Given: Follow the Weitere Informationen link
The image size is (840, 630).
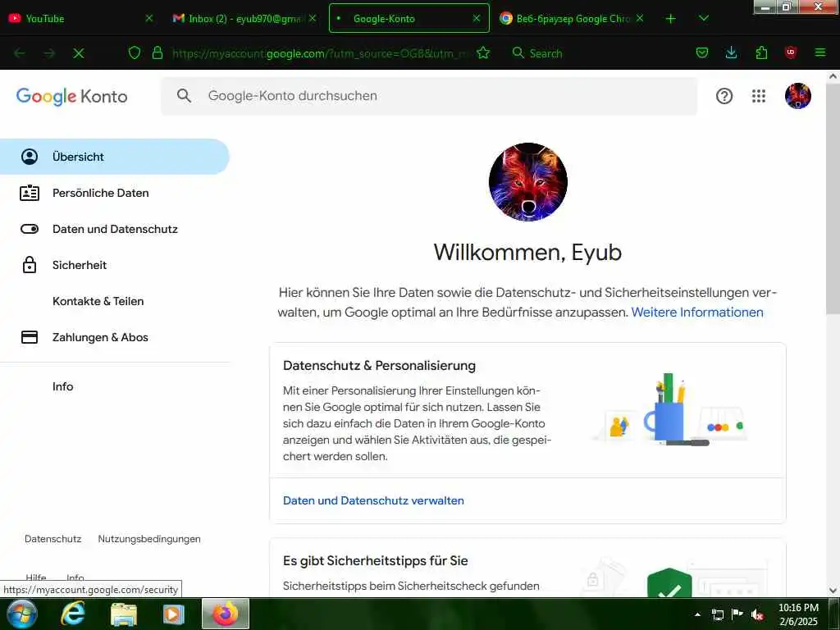Looking at the screenshot, I should [697, 313].
